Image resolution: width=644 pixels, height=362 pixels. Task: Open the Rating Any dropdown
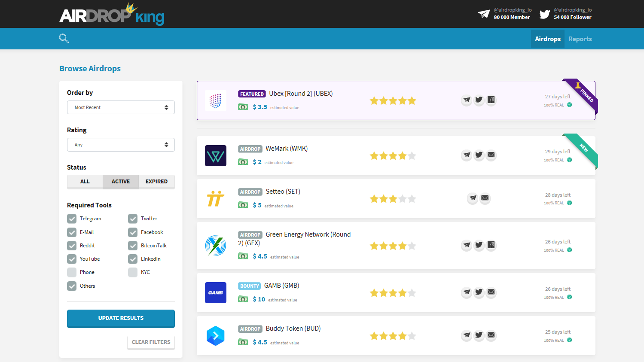pos(121,145)
